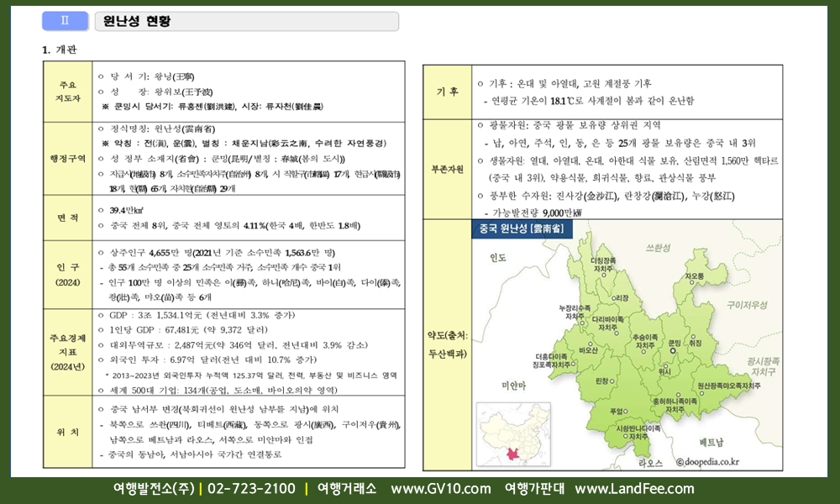This screenshot has height=504, width=840.
Task: Select the '1. 개관' subheading
Action: coord(60,50)
